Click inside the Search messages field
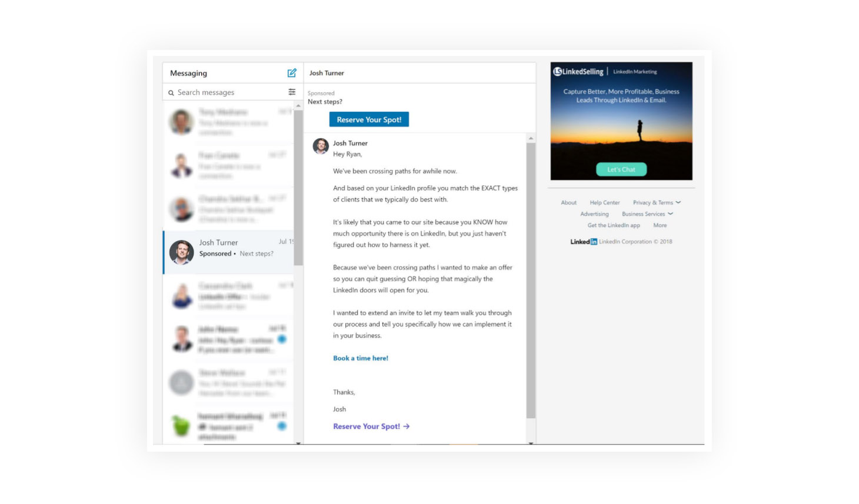Image resolution: width=859 pixels, height=504 pixels. tap(228, 92)
